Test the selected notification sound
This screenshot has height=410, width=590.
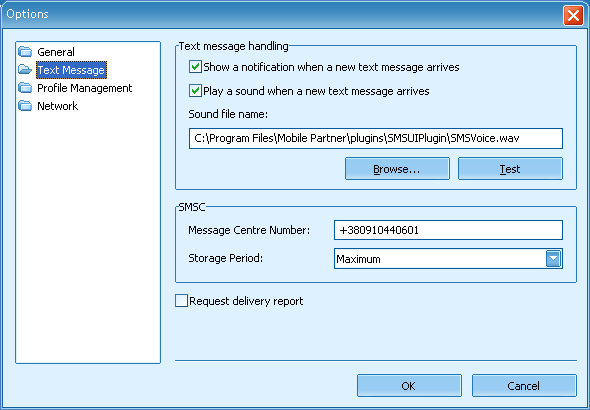[x=510, y=169]
